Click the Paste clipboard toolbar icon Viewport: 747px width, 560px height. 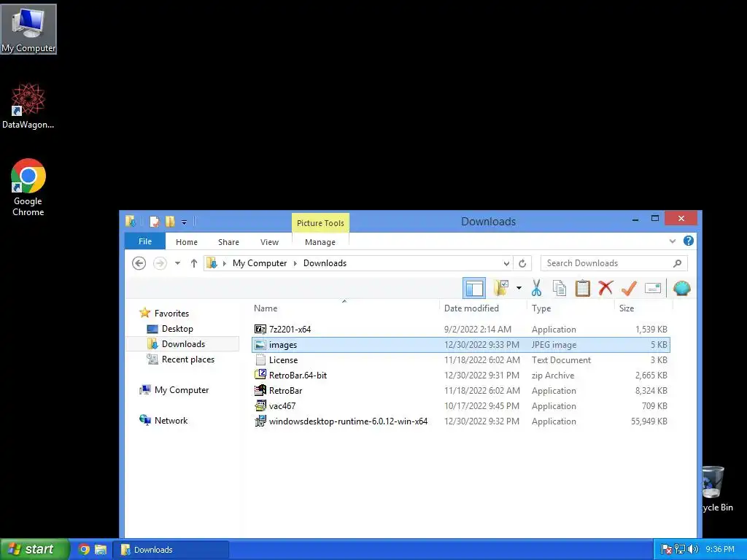(582, 288)
